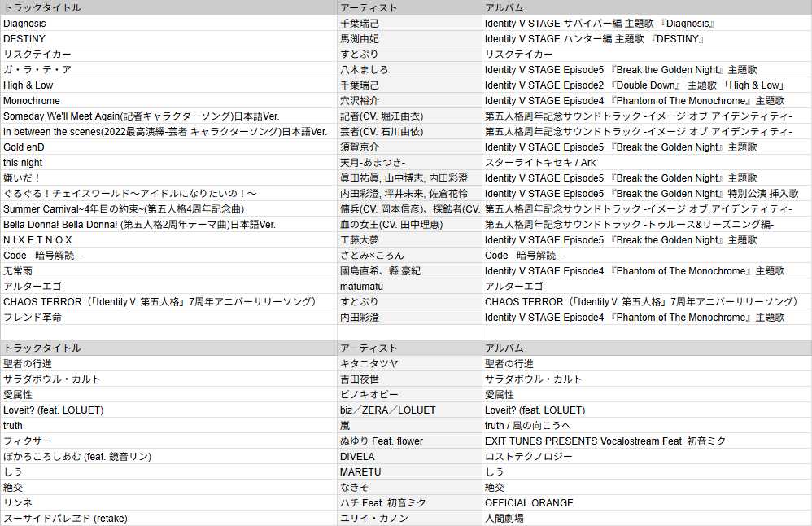812x526 pixels.
Task: Click track cell "スーサイドパレヱド (retake)"
Action: 168,518
